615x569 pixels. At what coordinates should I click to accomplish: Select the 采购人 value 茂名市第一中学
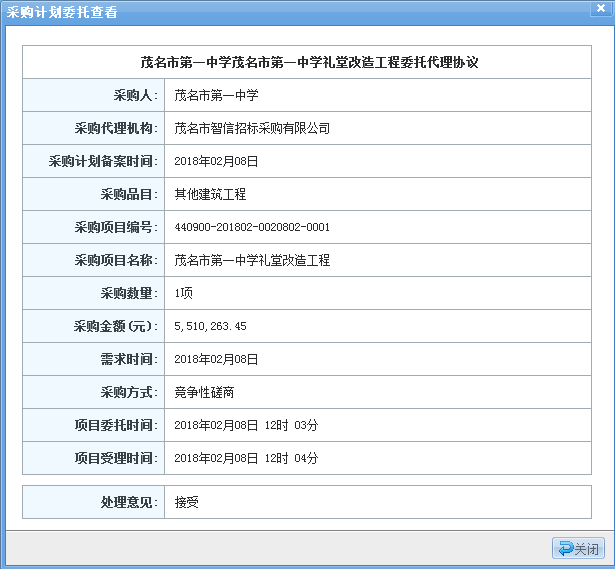(x=216, y=95)
